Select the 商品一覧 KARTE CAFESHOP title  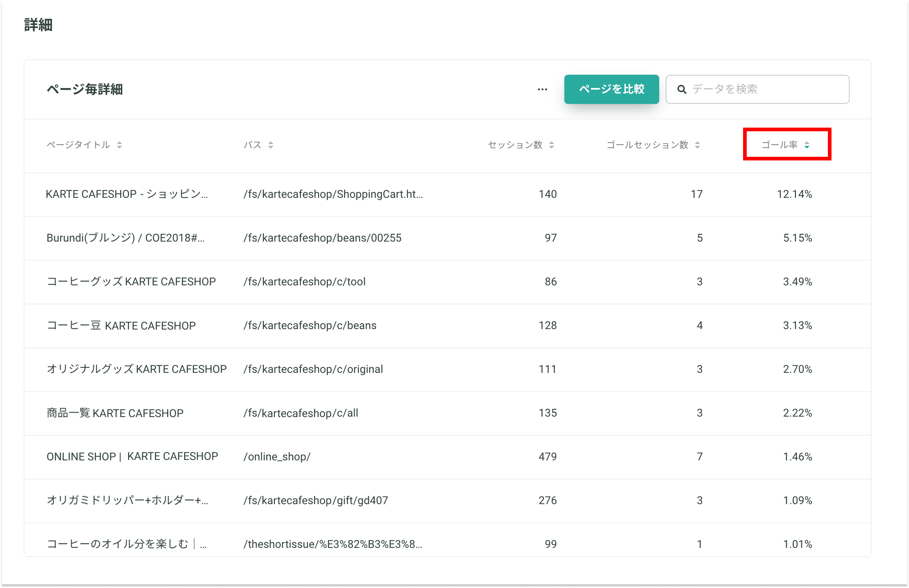(115, 413)
